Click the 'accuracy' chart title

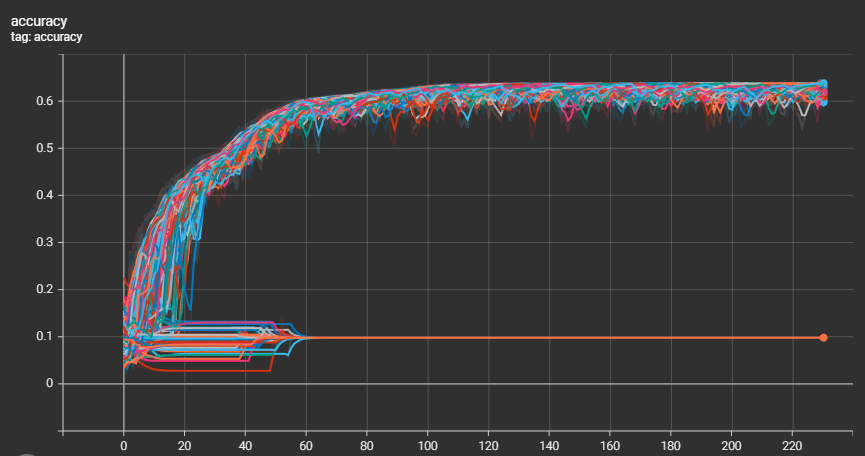point(39,20)
